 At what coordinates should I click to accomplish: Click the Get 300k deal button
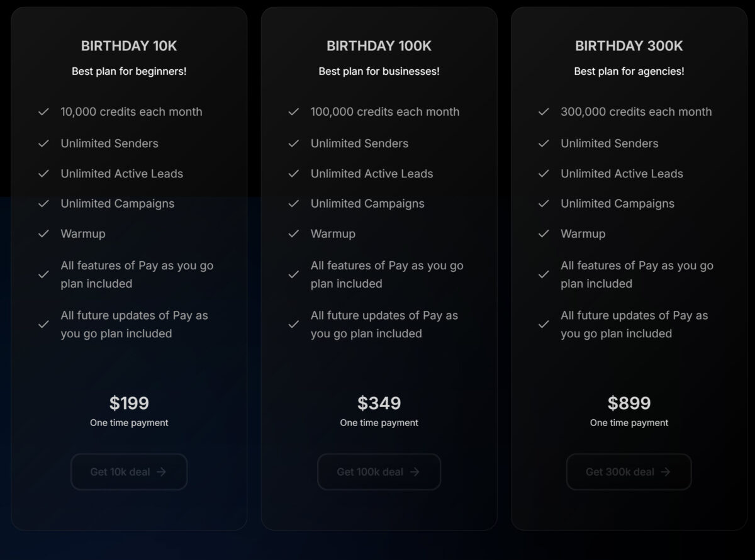tap(629, 472)
